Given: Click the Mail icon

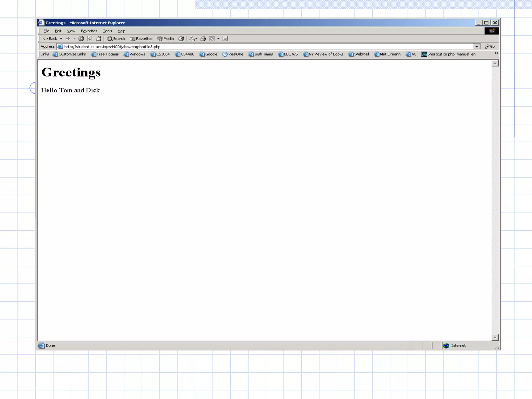Looking at the screenshot, I should click(x=192, y=39).
